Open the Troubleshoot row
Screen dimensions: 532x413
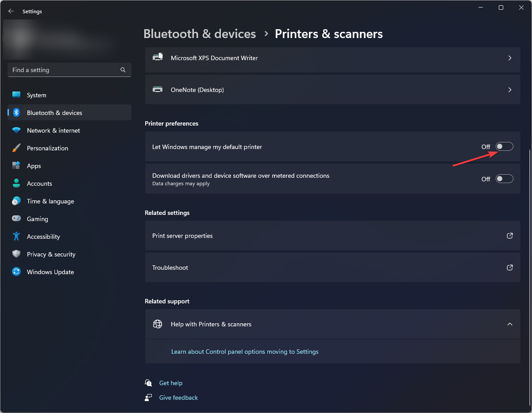332,268
